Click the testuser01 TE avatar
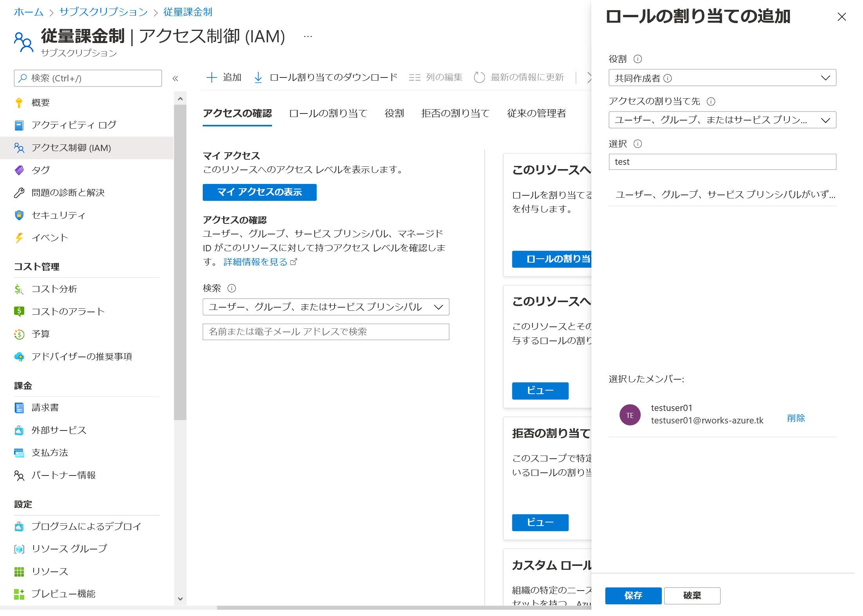Viewport: 863px width, 616px height. (630, 415)
